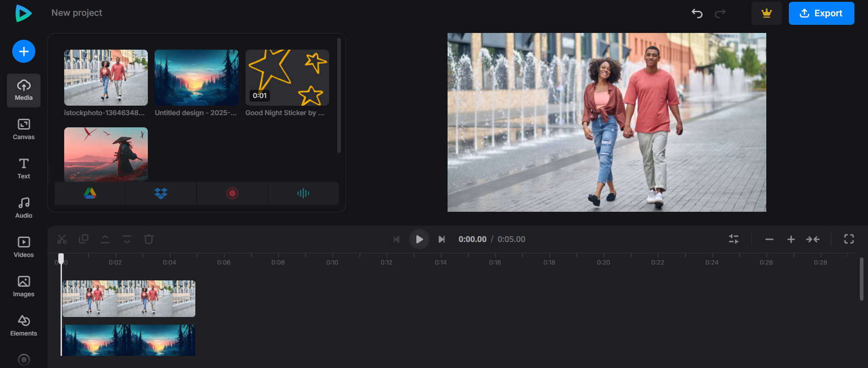The image size is (868, 368).
Task: Fit timeline to screen width
Action: pyautogui.click(x=812, y=239)
